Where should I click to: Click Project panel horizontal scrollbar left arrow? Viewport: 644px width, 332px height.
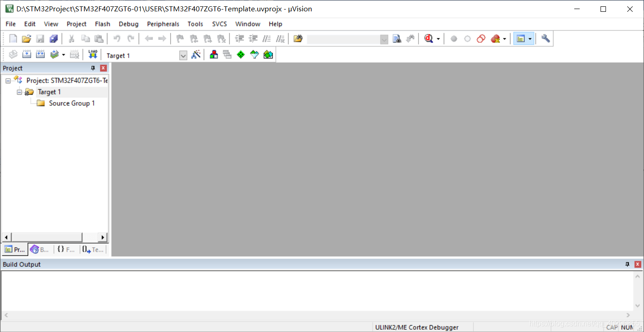pyautogui.click(x=6, y=237)
